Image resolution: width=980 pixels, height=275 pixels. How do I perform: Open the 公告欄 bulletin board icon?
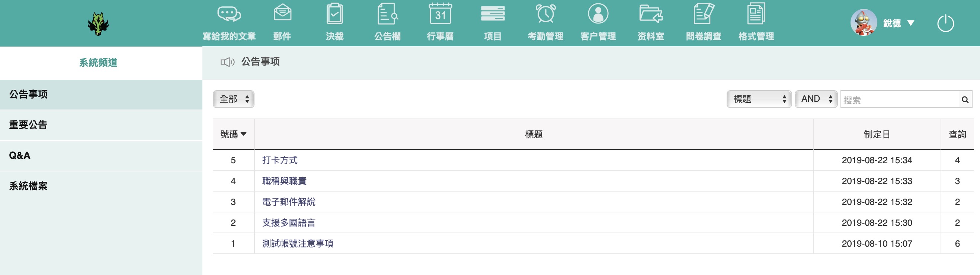pos(387,14)
